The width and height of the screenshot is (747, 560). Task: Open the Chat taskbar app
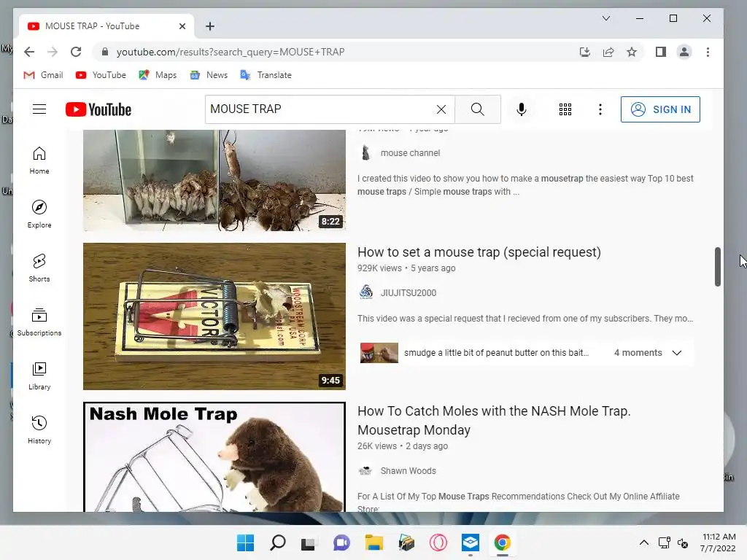point(341,542)
